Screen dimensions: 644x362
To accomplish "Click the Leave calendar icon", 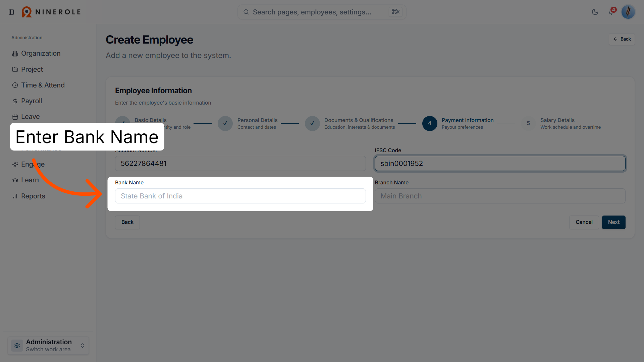I will tap(15, 117).
